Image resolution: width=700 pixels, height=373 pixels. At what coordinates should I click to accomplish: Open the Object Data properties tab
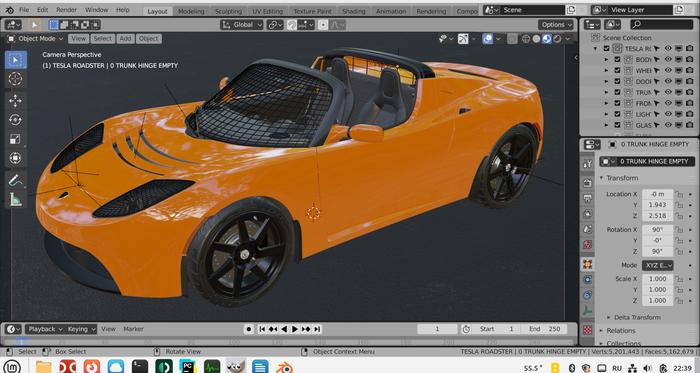588,311
